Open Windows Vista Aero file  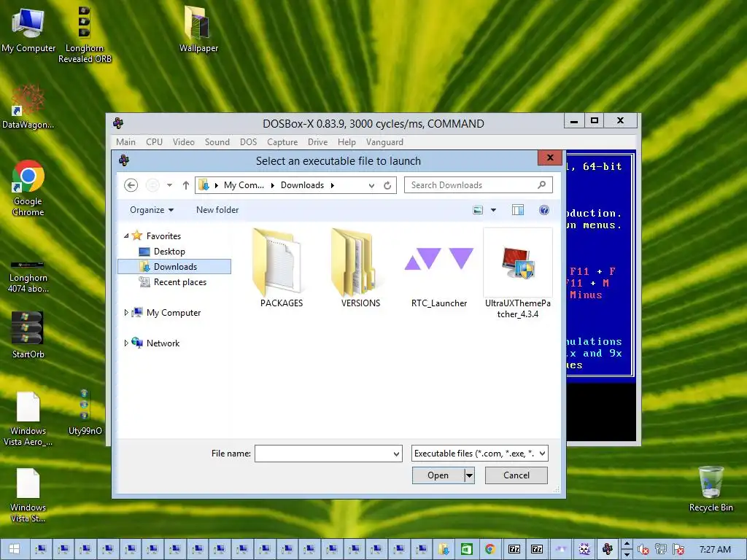click(28, 419)
